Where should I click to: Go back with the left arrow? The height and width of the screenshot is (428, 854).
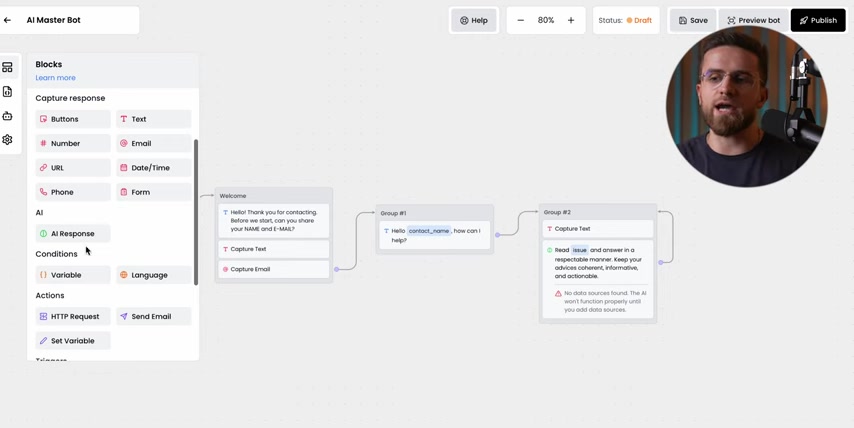pos(7,20)
